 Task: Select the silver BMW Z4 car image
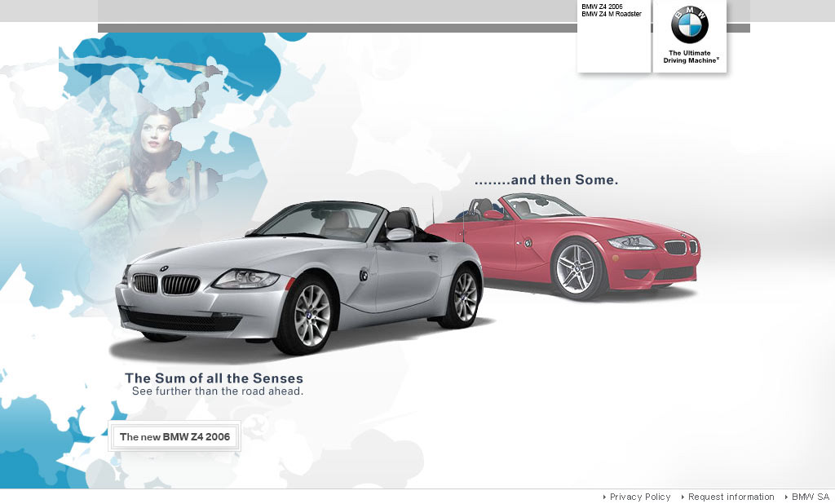click(x=301, y=277)
